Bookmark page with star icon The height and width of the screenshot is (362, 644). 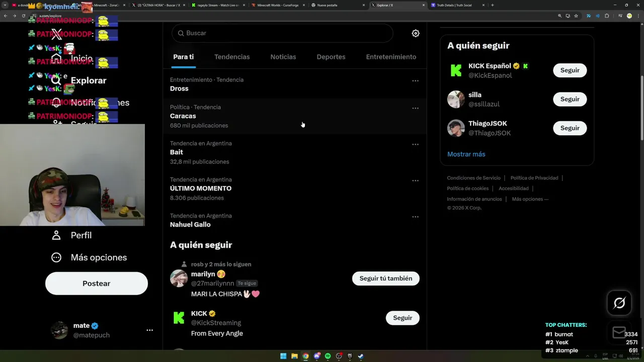point(576,16)
